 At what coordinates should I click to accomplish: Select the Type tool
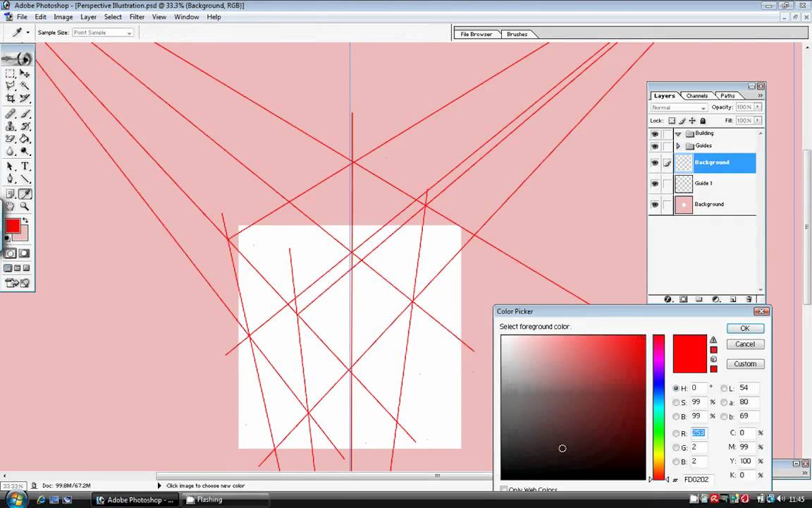(25, 167)
